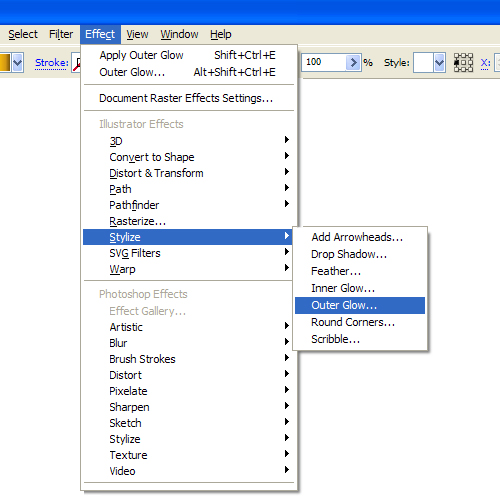
Task: Click the X: coordinate link
Action: point(485,63)
